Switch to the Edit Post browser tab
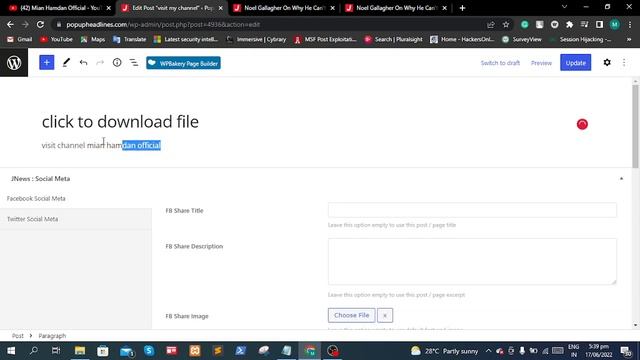This screenshot has width=640, height=360. point(172,8)
